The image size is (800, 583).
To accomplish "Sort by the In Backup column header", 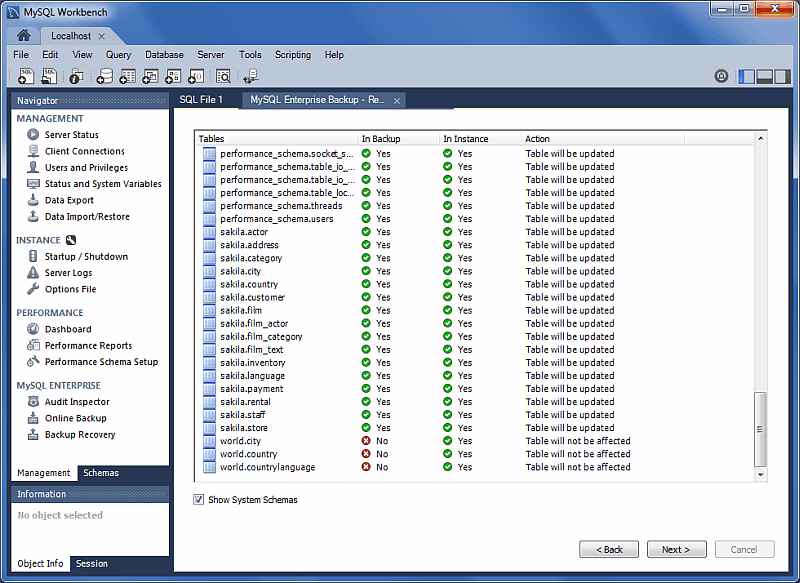I will [399, 139].
